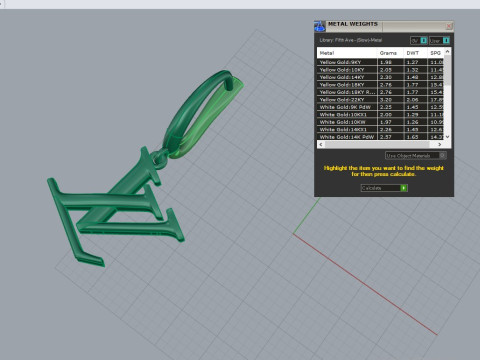Viewport: 480px width, 360px height.
Task: Click the SPG column header
Action: point(436,53)
